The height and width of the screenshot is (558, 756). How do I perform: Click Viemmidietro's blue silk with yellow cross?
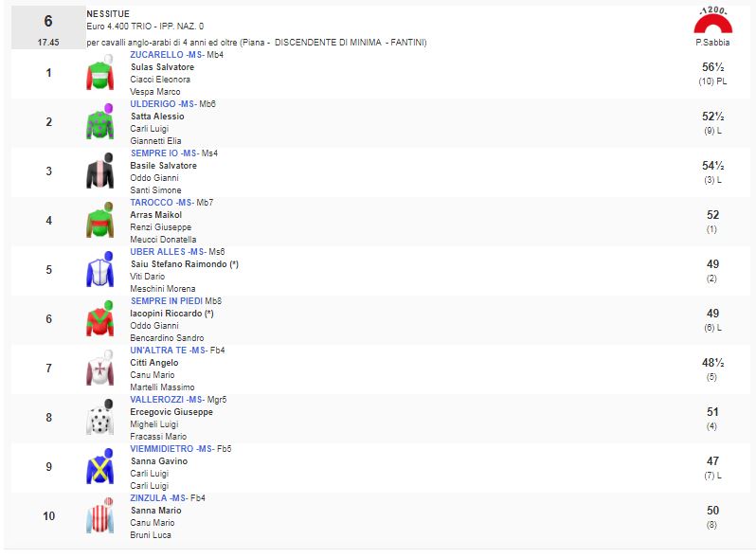tap(99, 467)
